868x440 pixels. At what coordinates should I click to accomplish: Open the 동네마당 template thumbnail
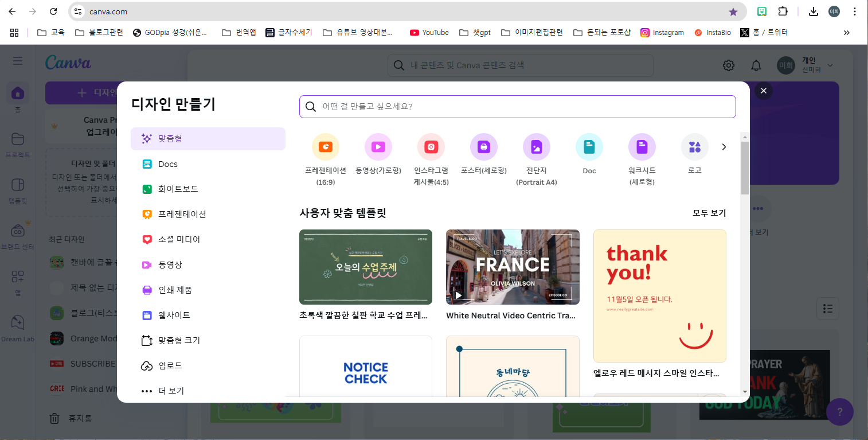click(513, 366)
